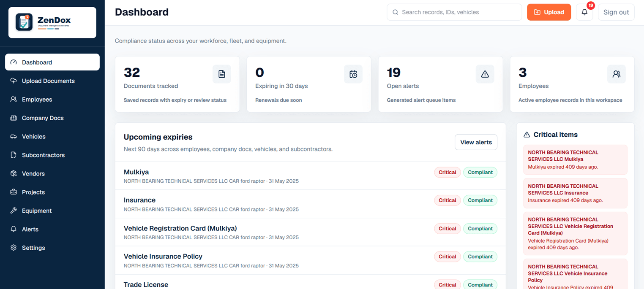Open critical item 'Insurance expired 409 days ago'
644x289 pixels.
[575, 193]
